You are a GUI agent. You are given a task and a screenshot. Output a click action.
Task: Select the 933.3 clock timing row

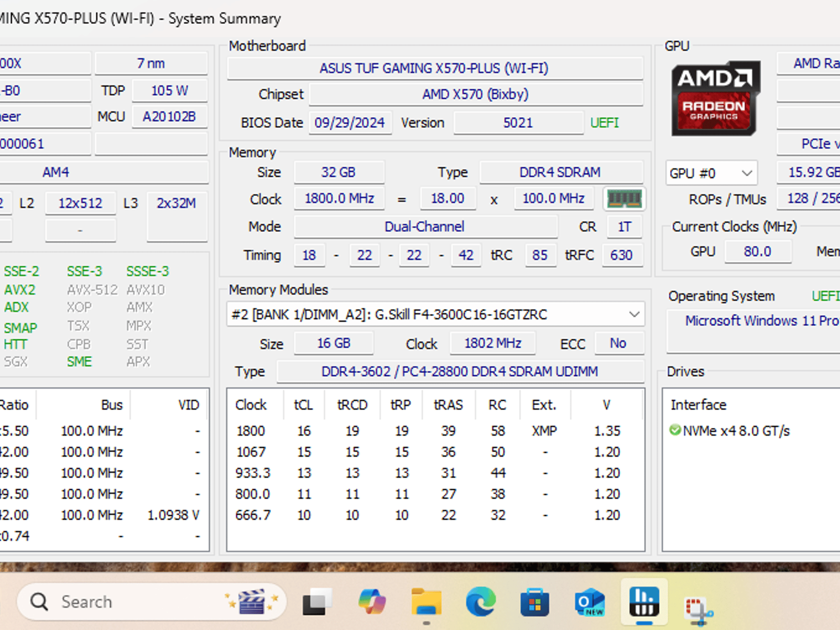435,473
